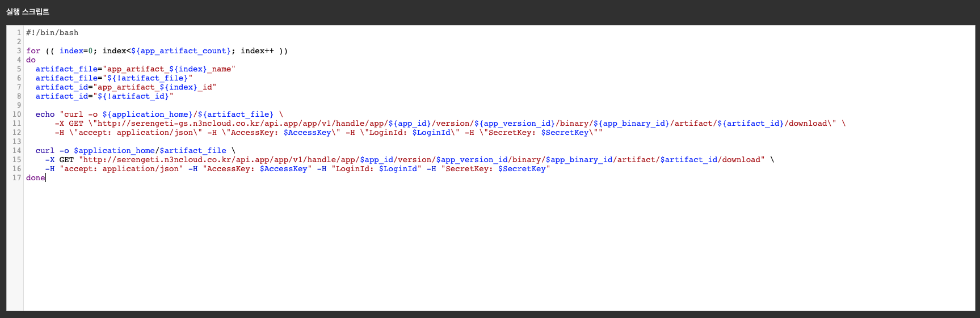Click the serengeti-gs.n3ncloud.co.kr URL line
Viewport: 980px width, 318px height.
[450, 124]
